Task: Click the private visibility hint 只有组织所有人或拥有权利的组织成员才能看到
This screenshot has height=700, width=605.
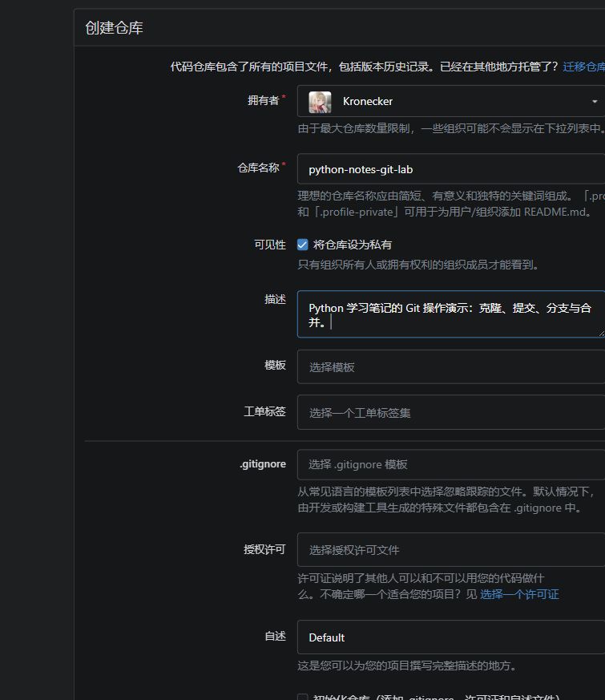Action: 418,265
